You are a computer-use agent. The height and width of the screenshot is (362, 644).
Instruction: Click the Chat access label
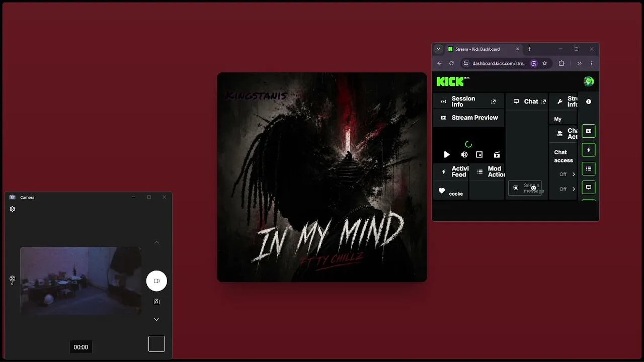coord(563,156)
